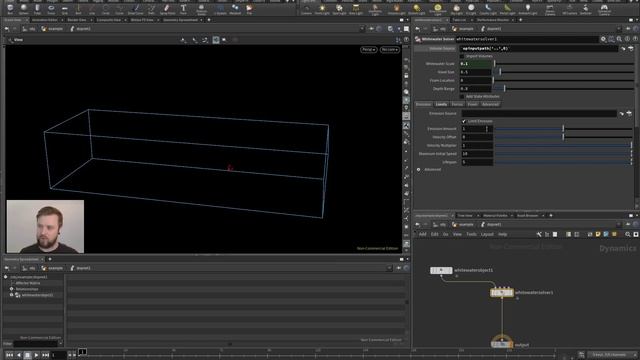The width and height of the screenshot is (640, 360).
Task: Collapse the dopnet1 root tree entry
Action: pyautogui.click(x=6, y=277)
